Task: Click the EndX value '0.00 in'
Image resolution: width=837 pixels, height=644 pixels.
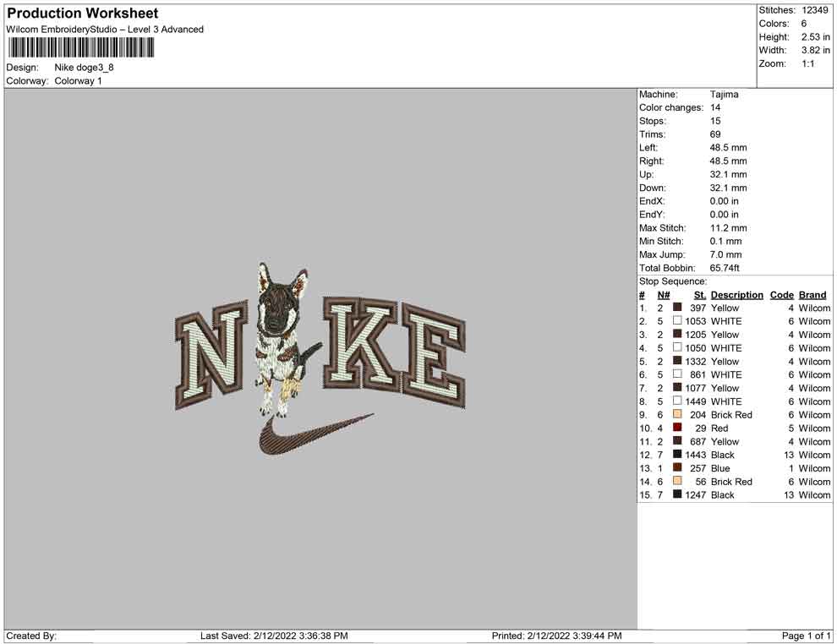Action: pos(725,201)
